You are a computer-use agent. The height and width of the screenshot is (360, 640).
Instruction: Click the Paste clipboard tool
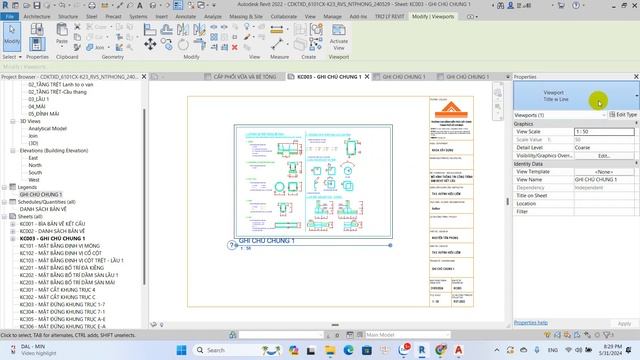coord(62,33)
